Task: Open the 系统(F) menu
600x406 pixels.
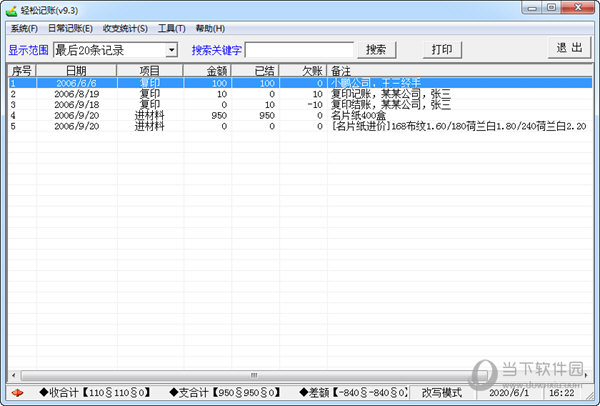Action: (x=24, y=29)
